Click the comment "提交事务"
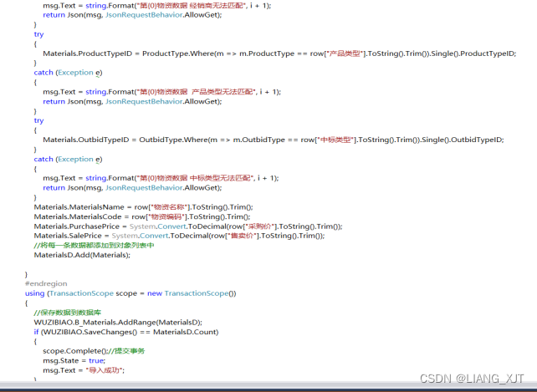 [x=126, y=351]
